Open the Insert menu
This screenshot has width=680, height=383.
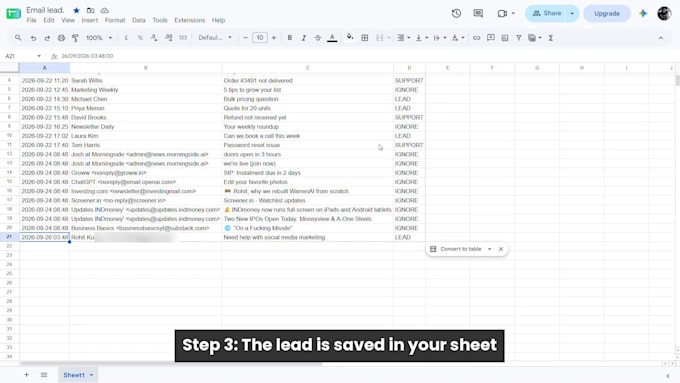tap(90, 20)
